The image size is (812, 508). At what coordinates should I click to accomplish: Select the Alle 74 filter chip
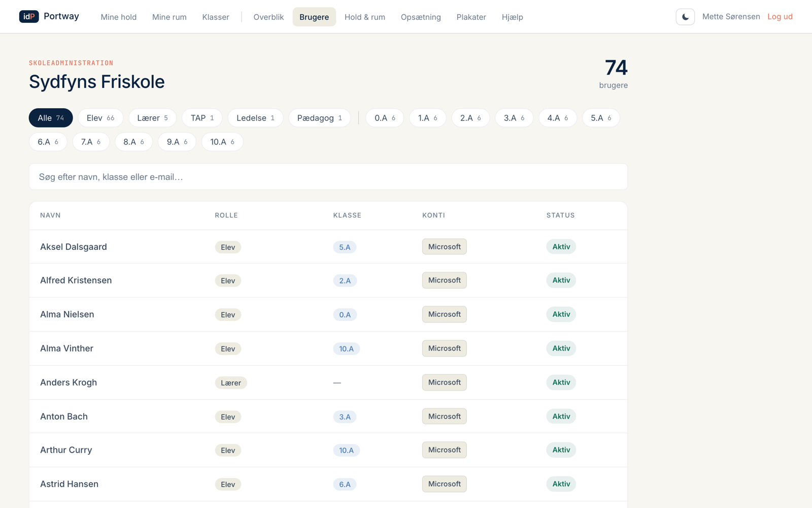51,118
